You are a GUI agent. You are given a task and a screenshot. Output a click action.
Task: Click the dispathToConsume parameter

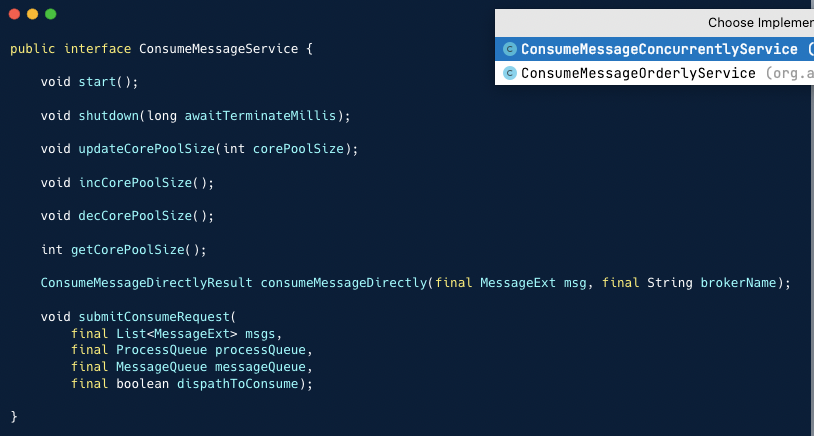point(238,384)
